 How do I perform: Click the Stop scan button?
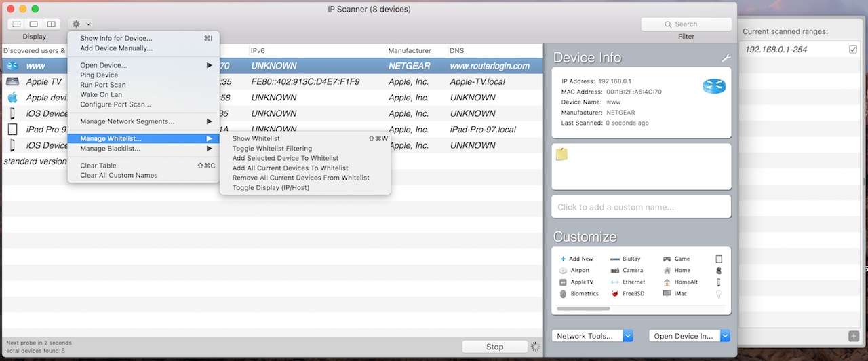pyautogui.click(x=494, y=347)
